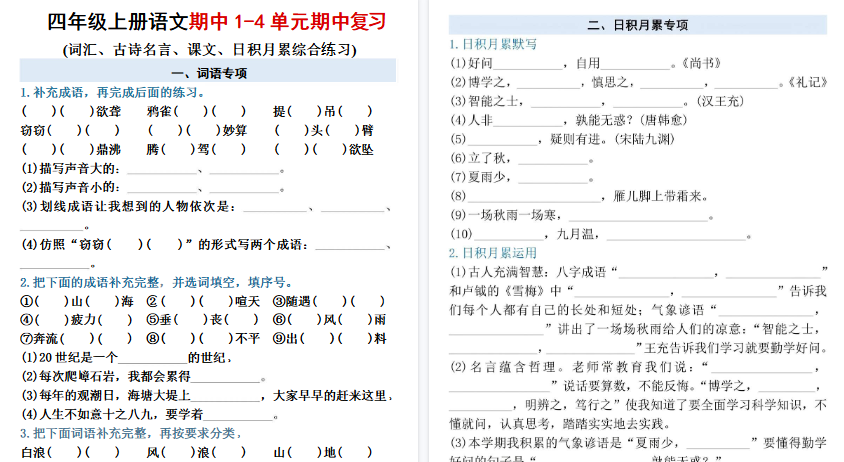Click the phrase 白浪( )( )
The image size is (844, 462).
pos(71,453)
